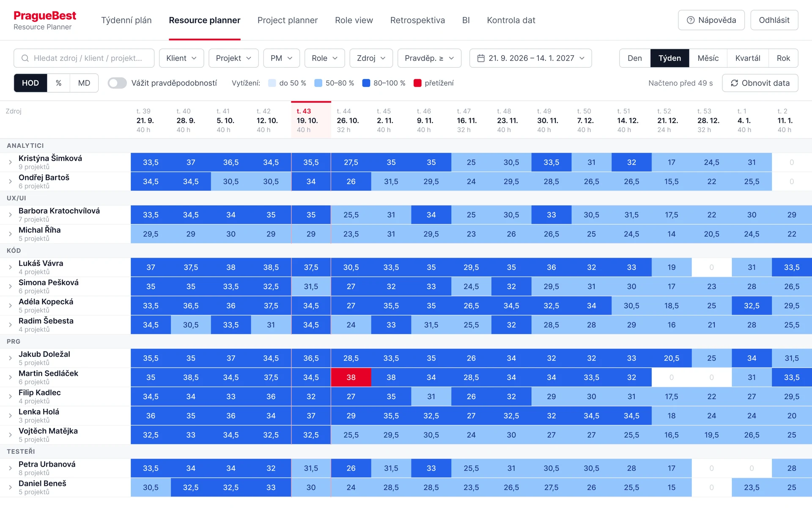
Task: Open the BI tab
Action: (466, 20)
